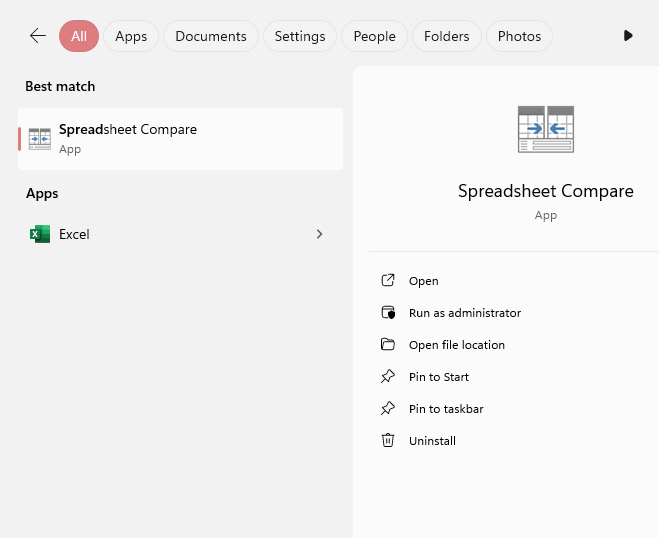Select the Excel result label

(74, 234)
